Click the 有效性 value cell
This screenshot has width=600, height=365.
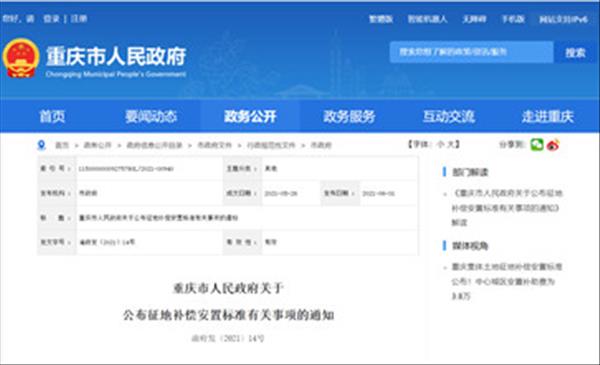tap(340, 242)
